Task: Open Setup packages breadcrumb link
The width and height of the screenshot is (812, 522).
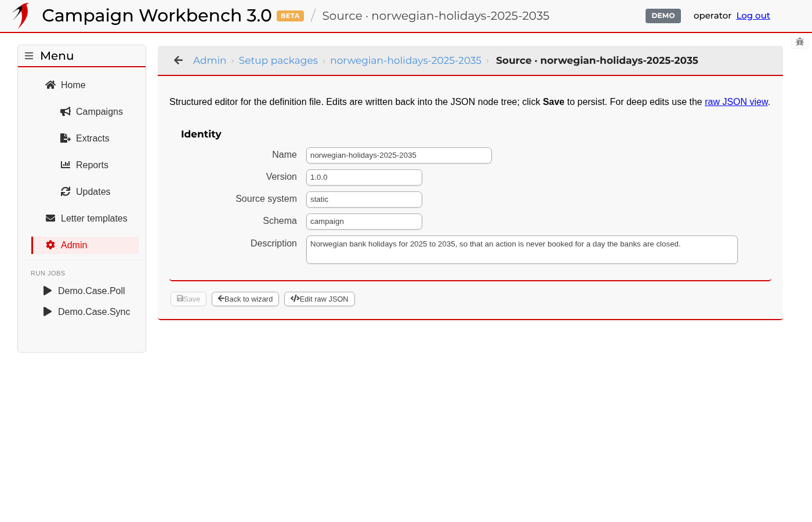Action: pyautogui.click(x=278, y=60)
